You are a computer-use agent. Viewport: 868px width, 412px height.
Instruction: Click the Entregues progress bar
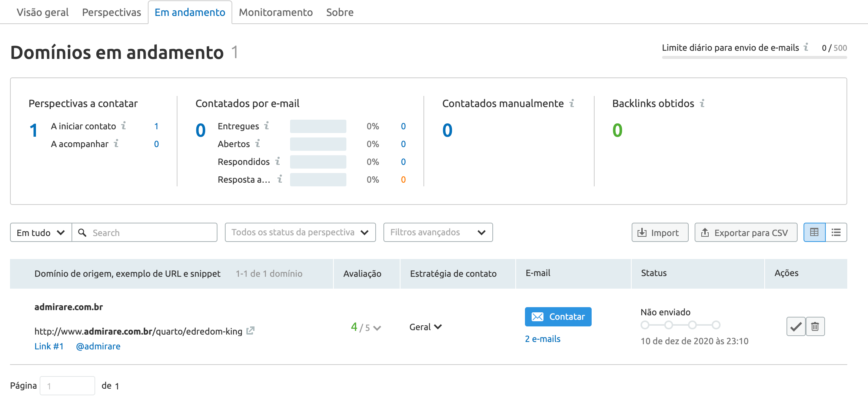tap(318, 126)
